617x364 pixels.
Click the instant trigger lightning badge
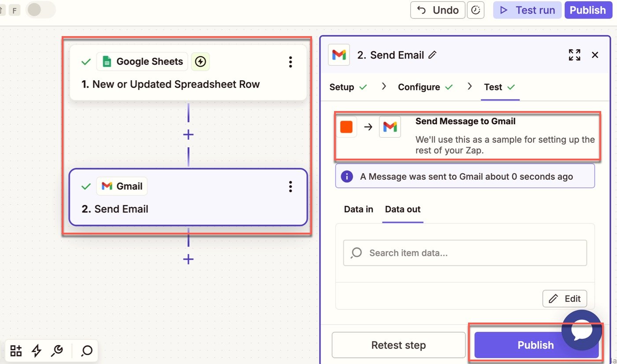[x=201, y=62]
